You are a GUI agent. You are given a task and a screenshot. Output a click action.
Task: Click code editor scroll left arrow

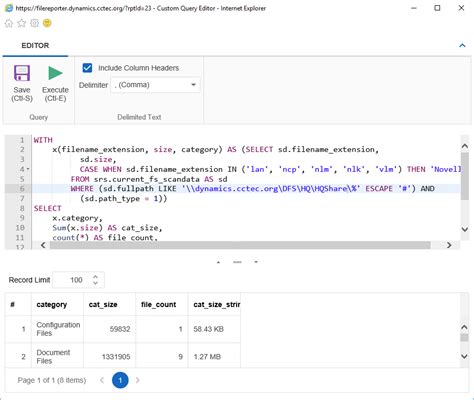43,245
